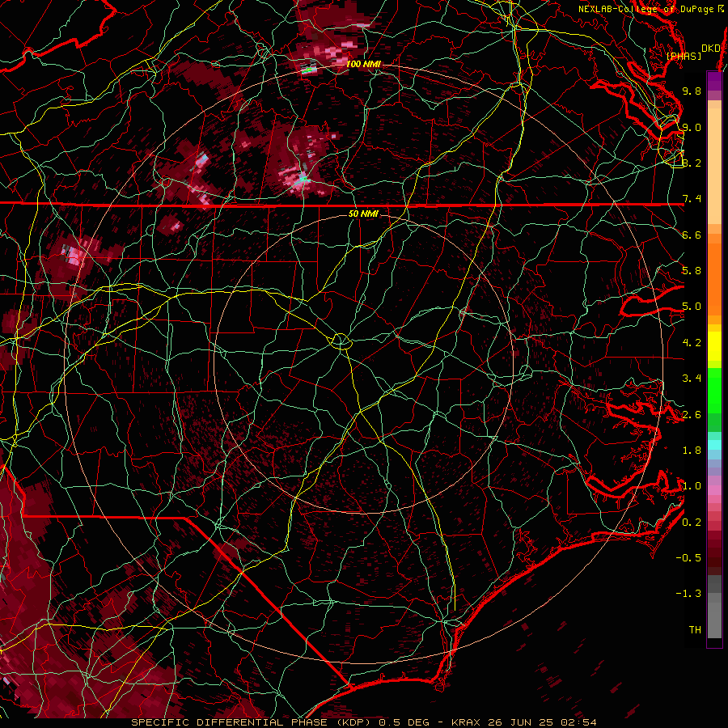Image resolution: width=728 pixels, height=728 pixels.
Task: Click the 50 NMI range ring label
Action: click(363, 214)
